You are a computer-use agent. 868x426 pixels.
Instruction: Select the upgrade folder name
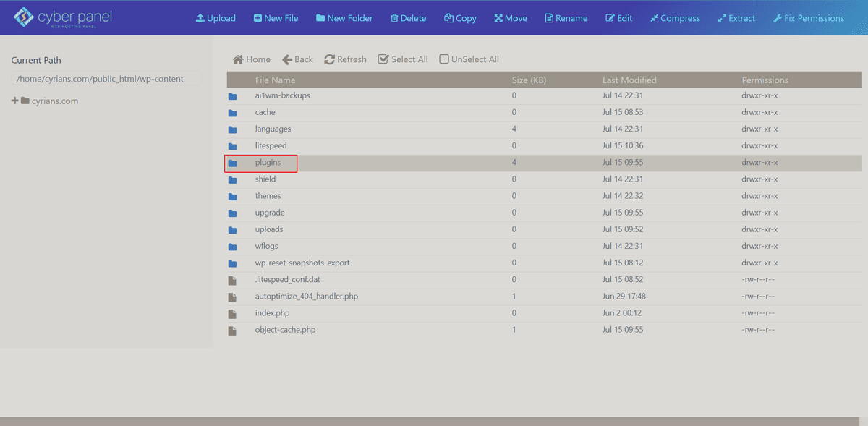coord(270,213)
